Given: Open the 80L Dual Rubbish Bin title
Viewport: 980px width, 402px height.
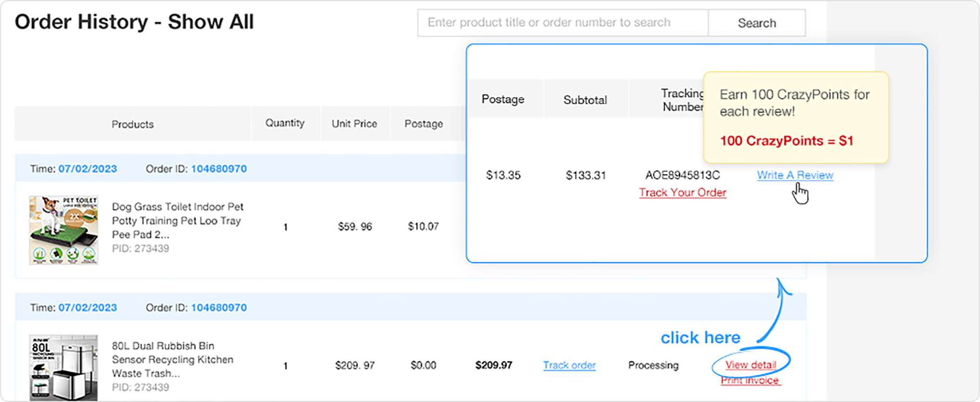Looking at the screenshot, I should tap(172, 360).
